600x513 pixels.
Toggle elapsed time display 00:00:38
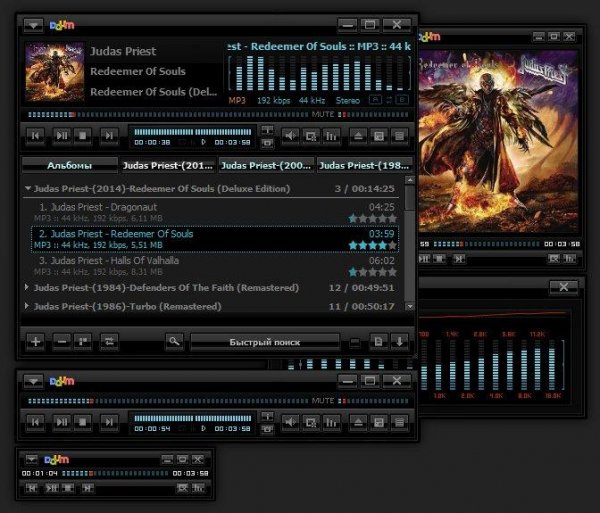[152, 142]
